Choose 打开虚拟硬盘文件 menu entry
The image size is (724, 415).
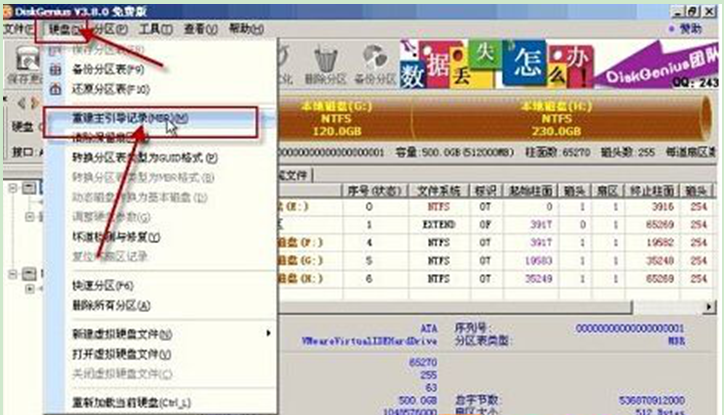tap(121, 354)
